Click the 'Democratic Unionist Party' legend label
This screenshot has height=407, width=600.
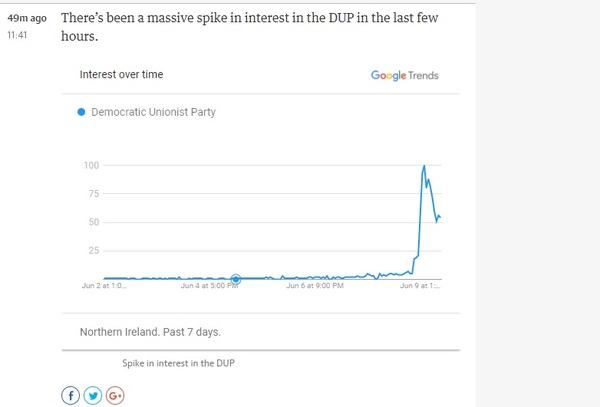point(153,112)
